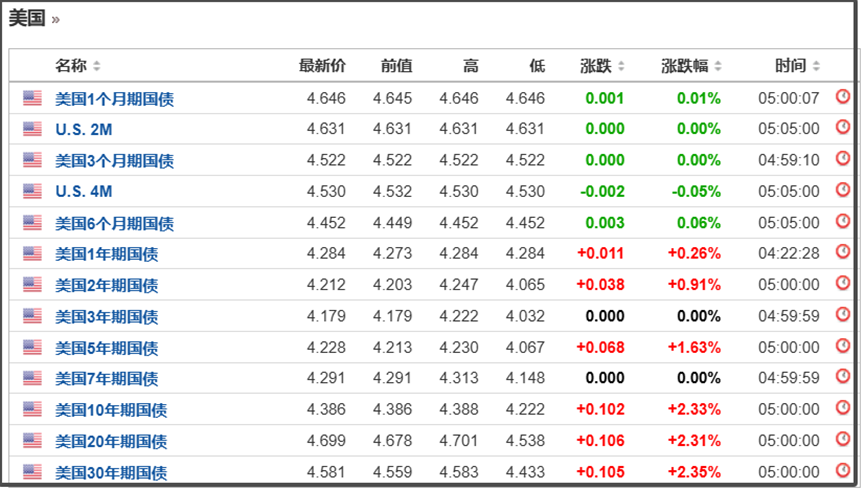
Task: Sort the table by 时间 column
Action: point(797,66)
